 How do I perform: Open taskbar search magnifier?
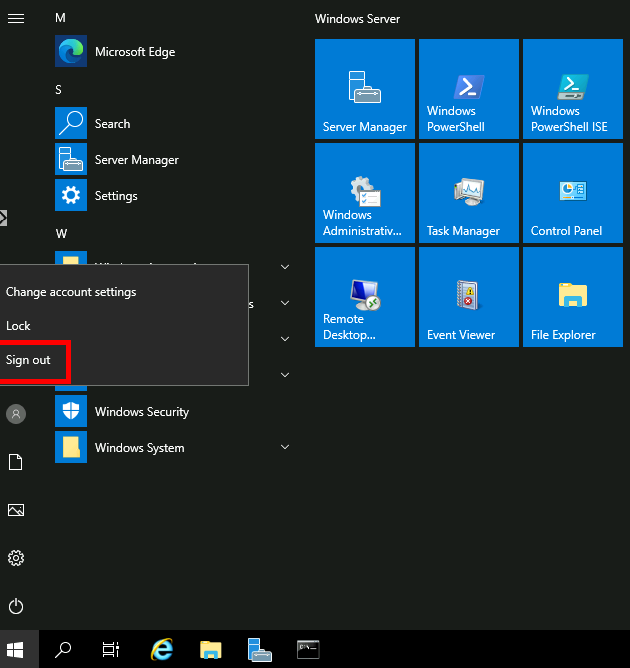point(63,649)
